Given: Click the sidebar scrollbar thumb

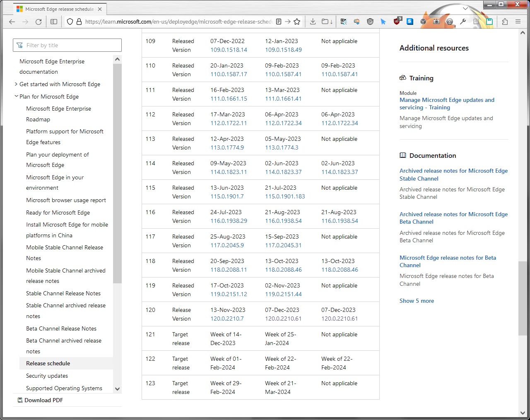Looking at the screenshot, I should [117, 173].
